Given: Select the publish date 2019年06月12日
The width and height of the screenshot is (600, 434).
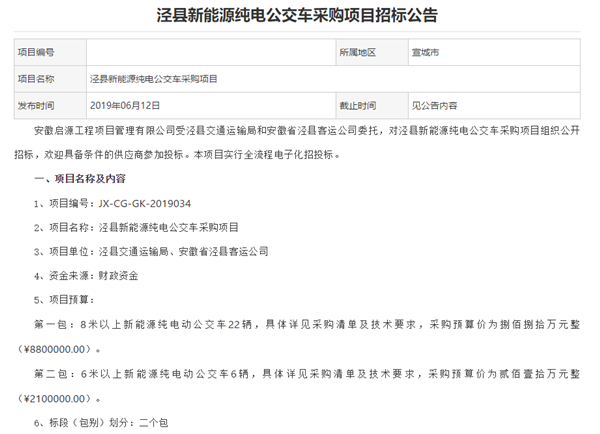Looking at the screenshot, I should coord(126,104).
